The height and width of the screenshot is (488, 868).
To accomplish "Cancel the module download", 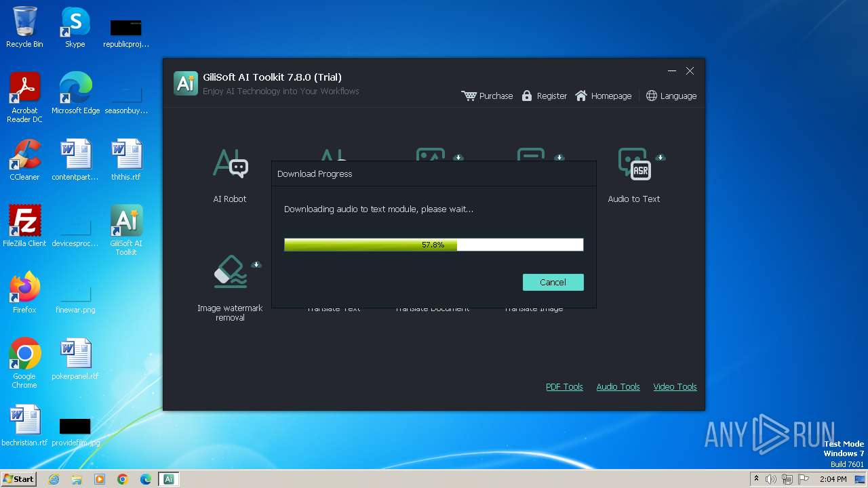I will pyautogui.click(x=553, y=282).
